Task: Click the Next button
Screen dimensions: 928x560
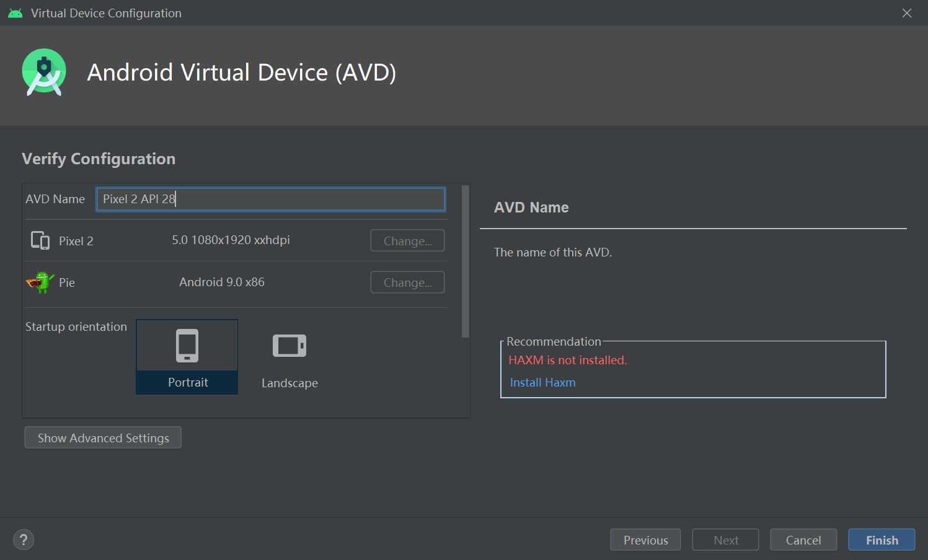Action: point(725,540)
